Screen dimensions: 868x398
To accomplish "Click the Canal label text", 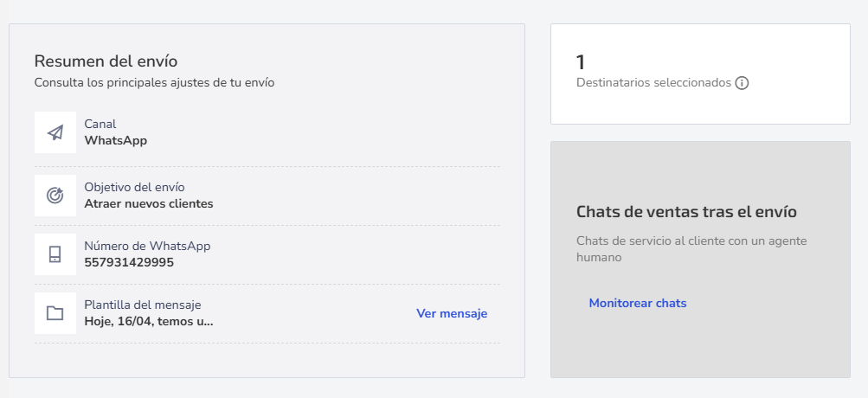I will coord(100,125).
